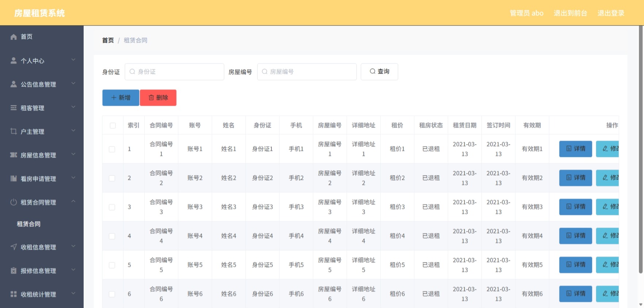Click the edit button for row 6

coord(607,294)
